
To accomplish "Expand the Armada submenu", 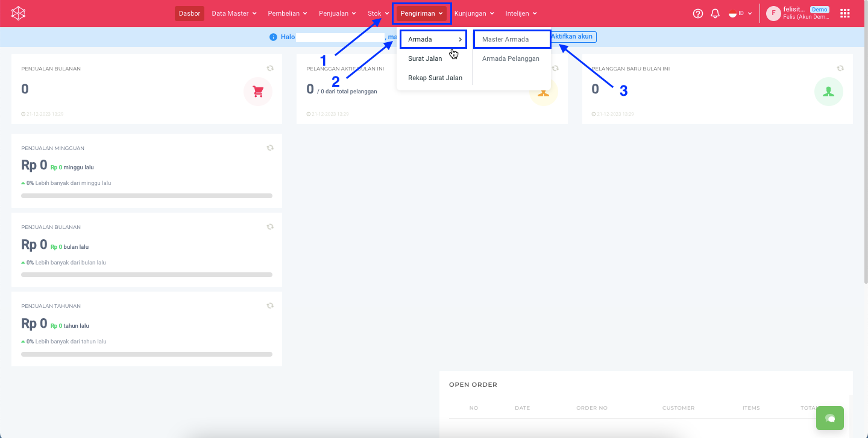I will coord(434,39).
